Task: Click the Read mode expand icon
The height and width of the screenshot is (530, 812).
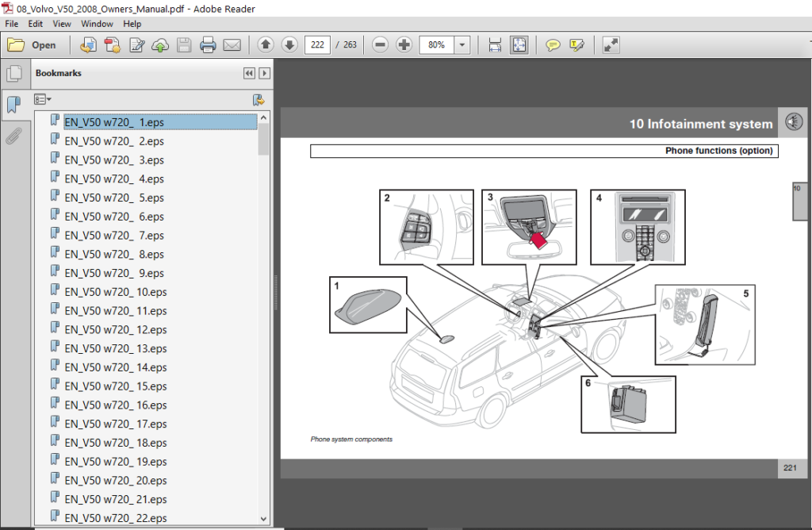Action: (x=611, y=45)
